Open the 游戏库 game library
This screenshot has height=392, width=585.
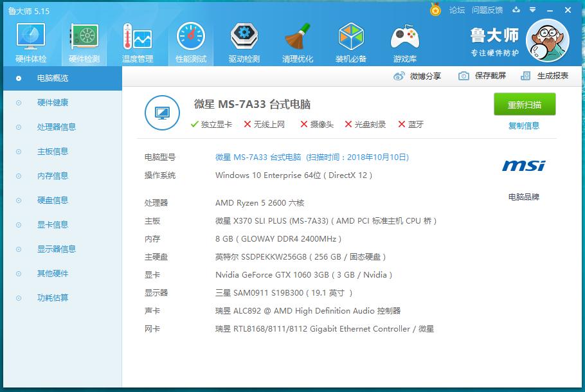click(404, 41)
